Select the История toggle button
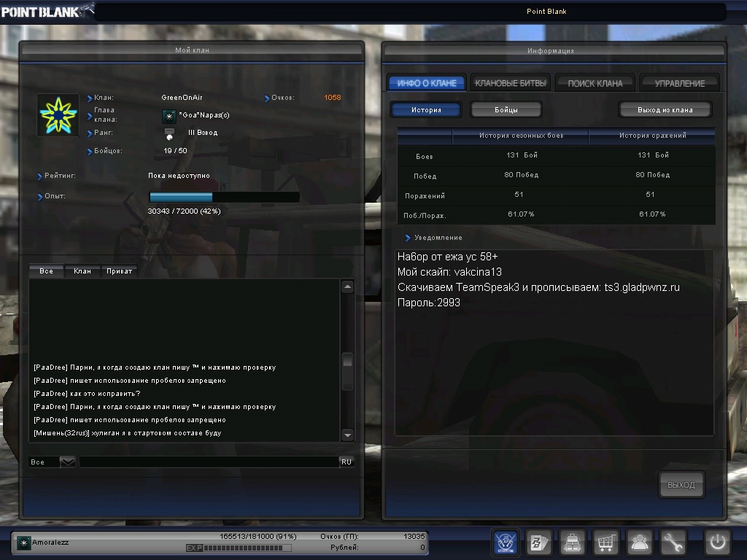747x560 pixels. 426,110
